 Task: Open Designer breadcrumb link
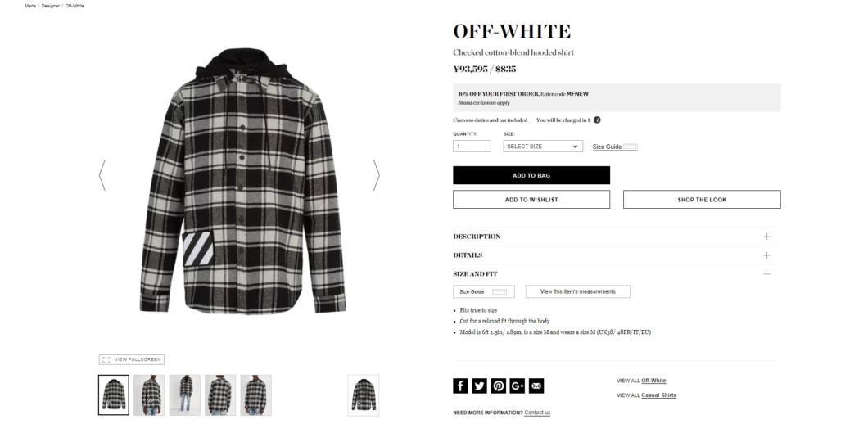(50, 6)
